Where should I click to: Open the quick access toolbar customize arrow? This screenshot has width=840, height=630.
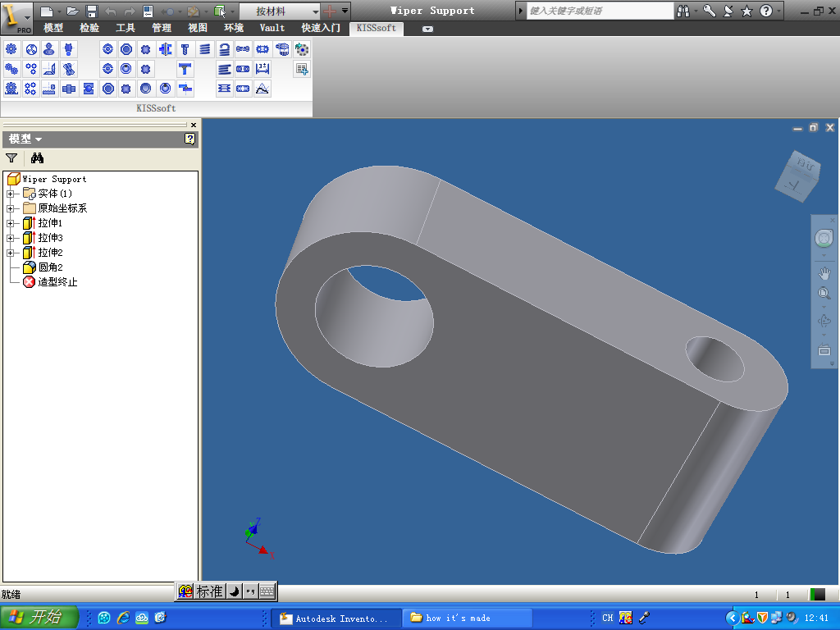tap(345, 11)
